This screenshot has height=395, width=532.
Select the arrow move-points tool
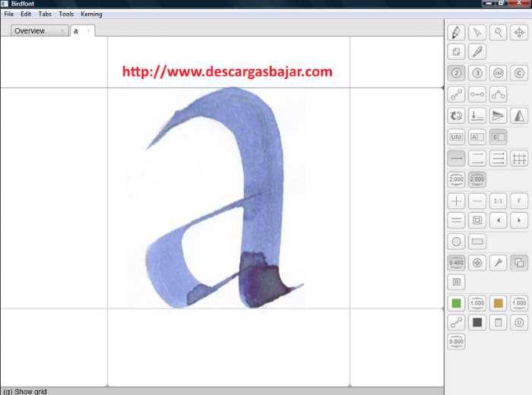477,33
